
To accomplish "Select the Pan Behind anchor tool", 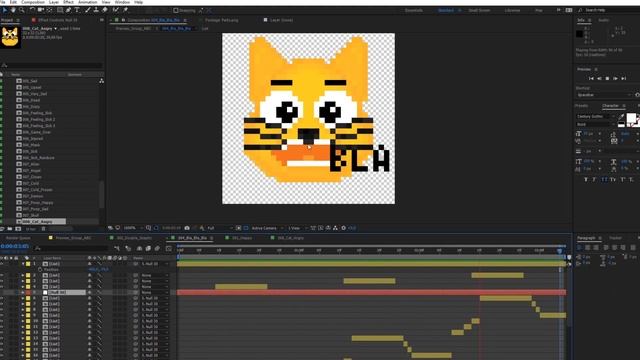I will pyautogui.click(x=50, y=10).
